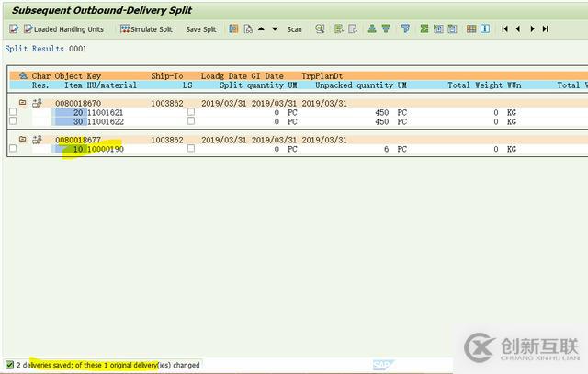This screenshot has width=588, height=374.
Task: Click the change/edit pencil icon at toolbar start
Action: coord(14,28)
